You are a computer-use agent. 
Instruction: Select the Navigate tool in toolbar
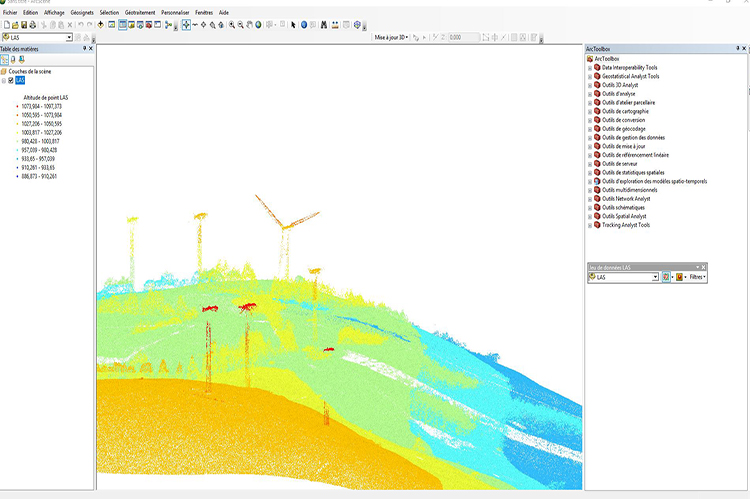[x=186, y=24]
